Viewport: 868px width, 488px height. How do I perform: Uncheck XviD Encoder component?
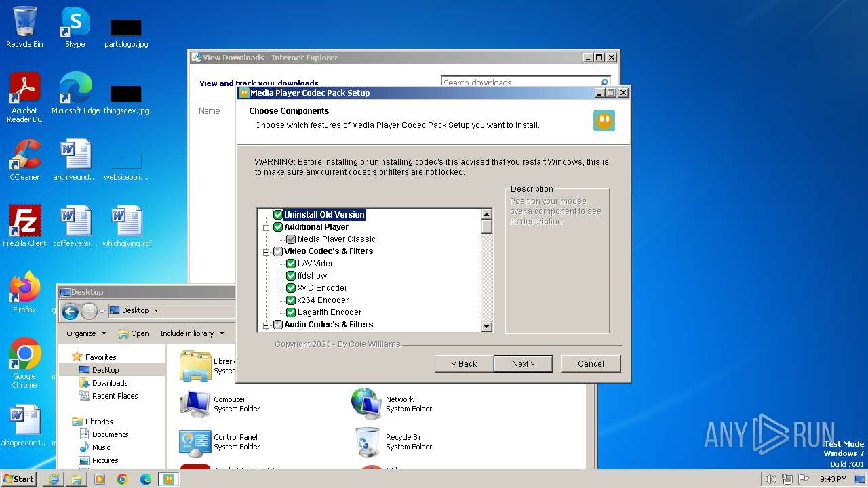point(291,288)
